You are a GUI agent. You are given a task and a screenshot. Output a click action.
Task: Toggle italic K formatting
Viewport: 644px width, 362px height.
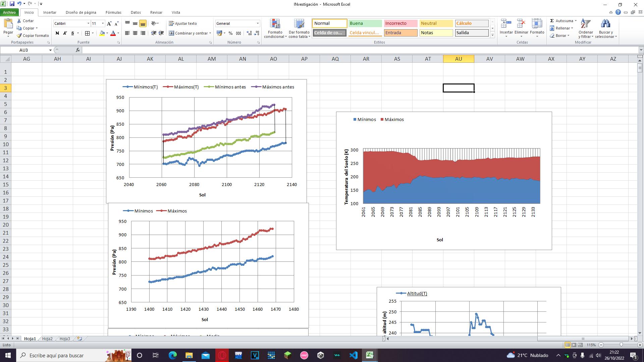pos(65,33)
